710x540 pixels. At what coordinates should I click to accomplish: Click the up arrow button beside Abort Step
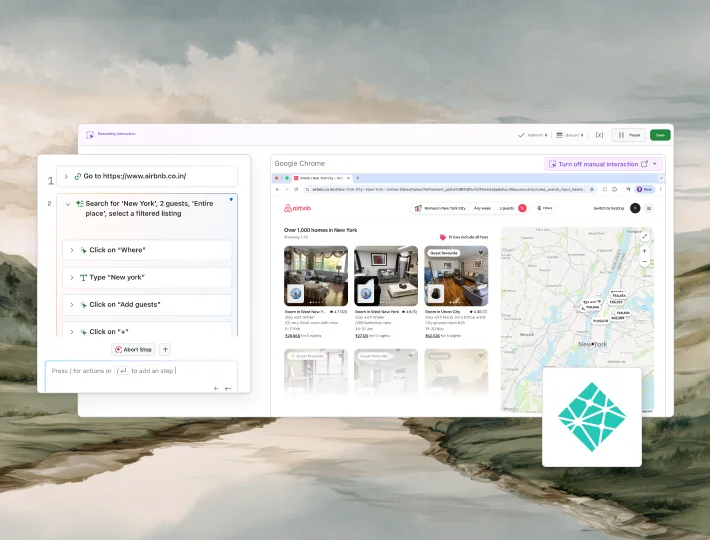165,349
